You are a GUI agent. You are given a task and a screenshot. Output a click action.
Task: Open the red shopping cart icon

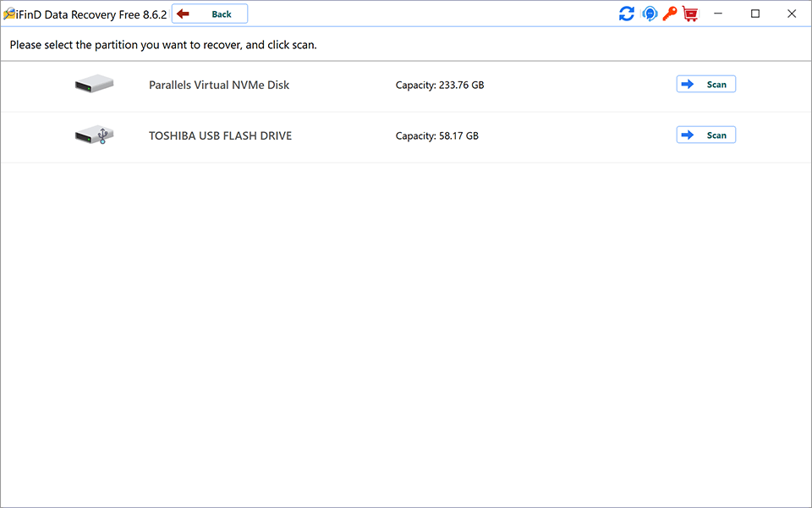(x=690, y=14)
